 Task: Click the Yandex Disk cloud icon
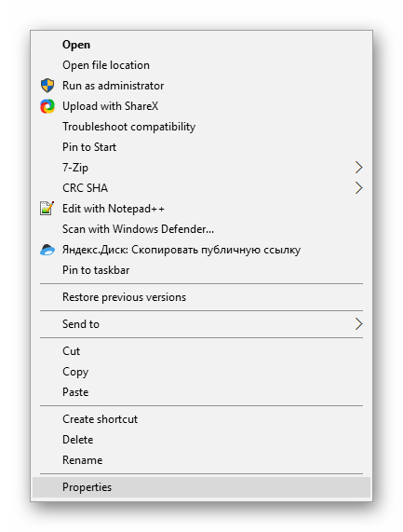(47, 250)
